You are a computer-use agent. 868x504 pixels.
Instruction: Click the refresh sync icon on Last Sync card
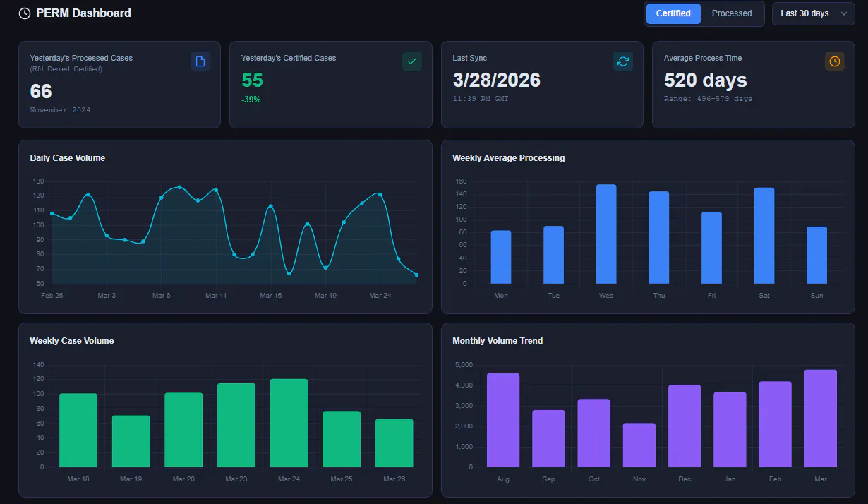[623, 61]
